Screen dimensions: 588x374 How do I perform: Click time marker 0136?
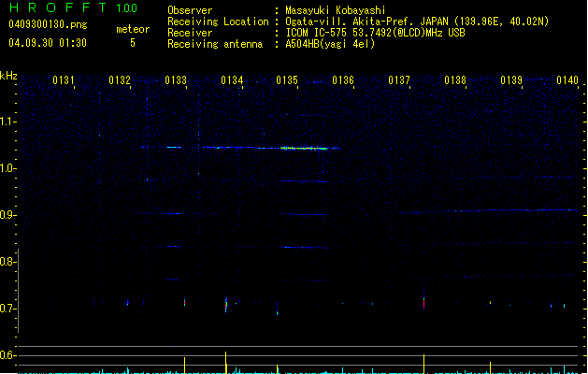(x=343, y=80)
